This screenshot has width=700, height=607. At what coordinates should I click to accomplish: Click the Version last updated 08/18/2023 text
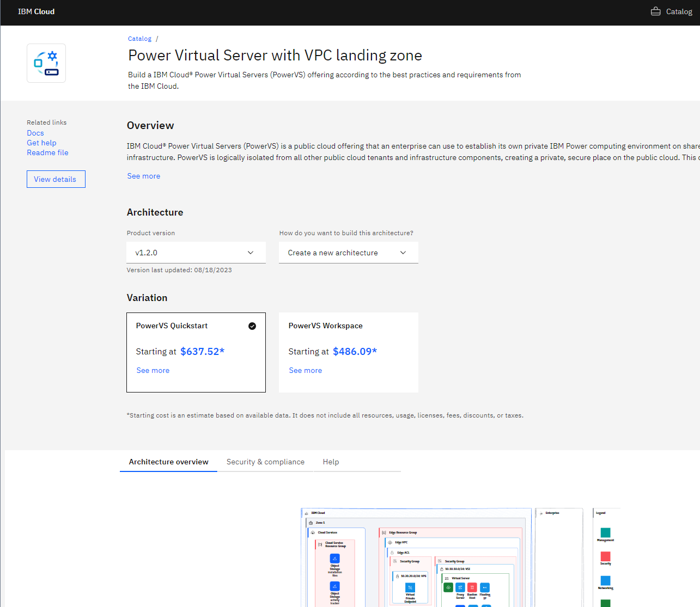[179, 270]
